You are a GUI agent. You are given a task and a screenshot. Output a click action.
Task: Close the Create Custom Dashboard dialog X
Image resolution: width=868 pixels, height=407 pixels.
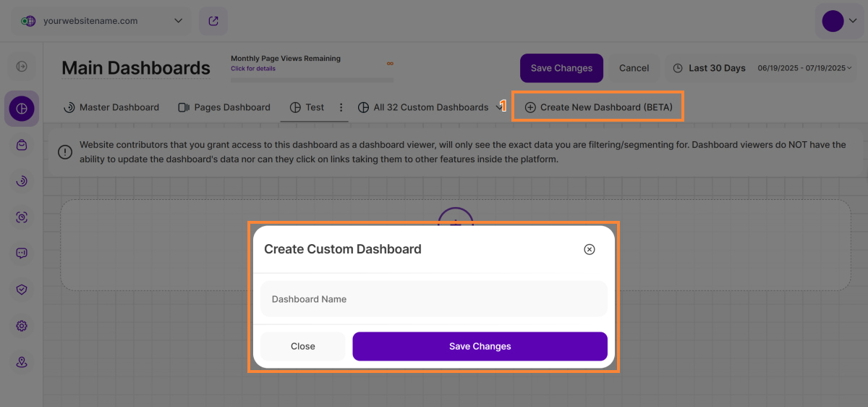590,249
